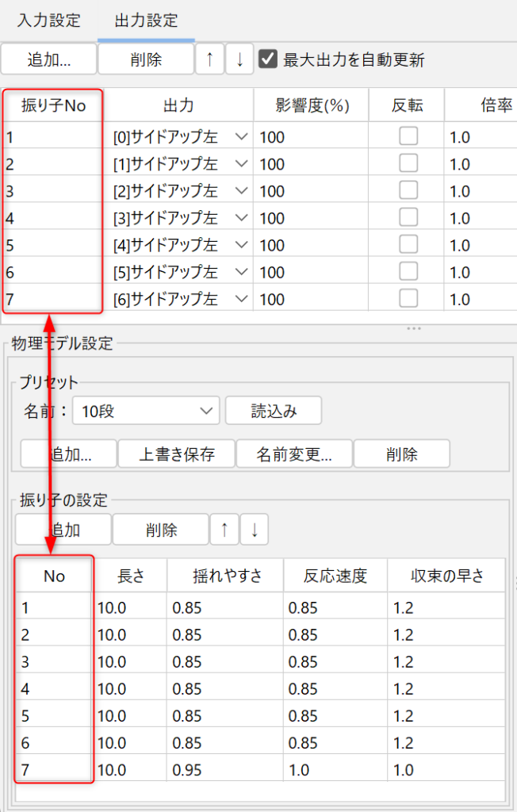Expand the [4]サイドアップ左 output dropdown
Image resolution: width=517 pixels, height=812 pixels.
242,245
